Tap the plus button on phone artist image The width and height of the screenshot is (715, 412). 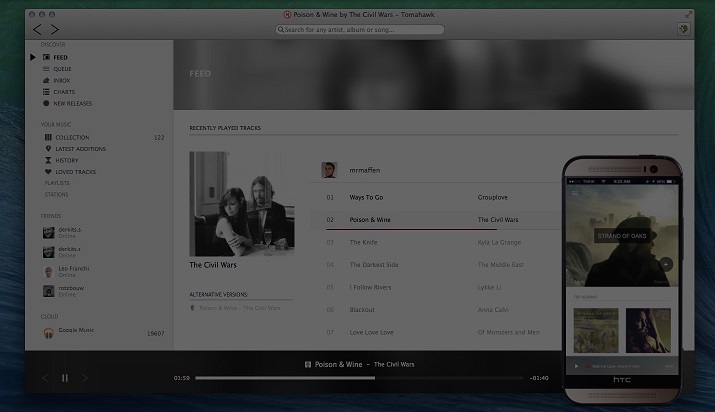tap(666, 264)
